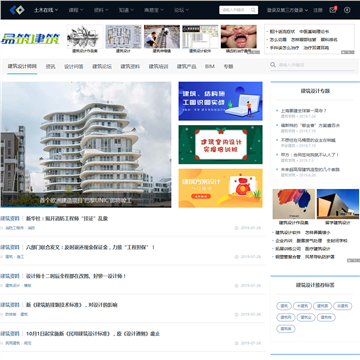Expand the 课程 dropdown in top bar

click(76, 10)
